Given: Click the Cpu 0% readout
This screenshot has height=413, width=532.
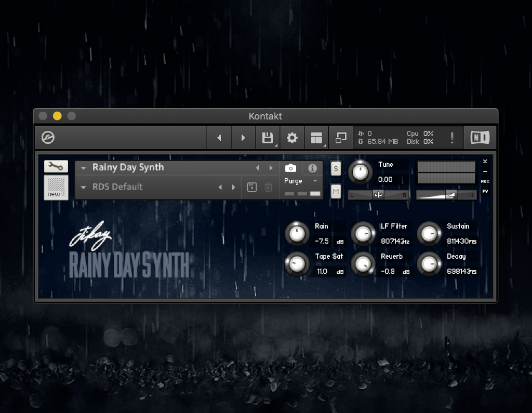Looking at the screenshot, I should click(x=420, y=134).
